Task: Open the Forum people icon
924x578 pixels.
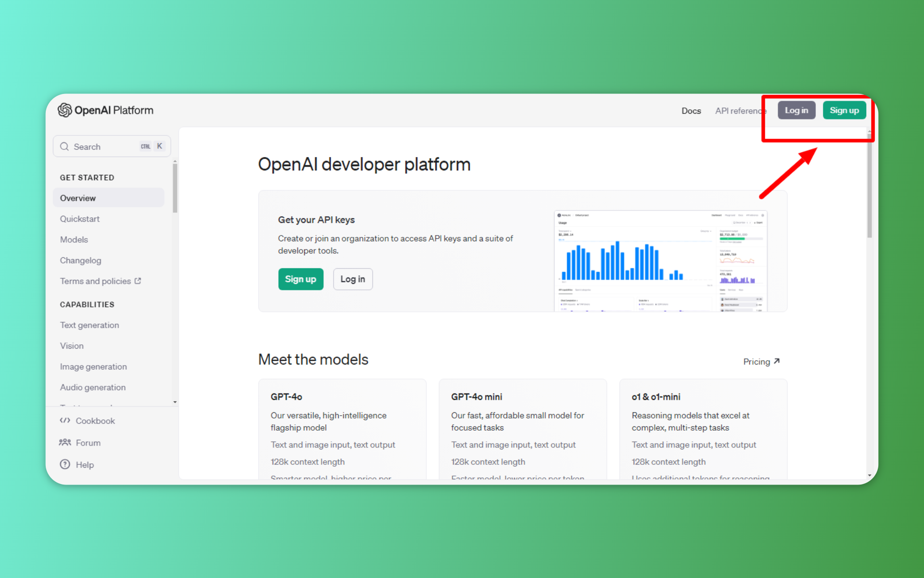Action: click(65, 442)
